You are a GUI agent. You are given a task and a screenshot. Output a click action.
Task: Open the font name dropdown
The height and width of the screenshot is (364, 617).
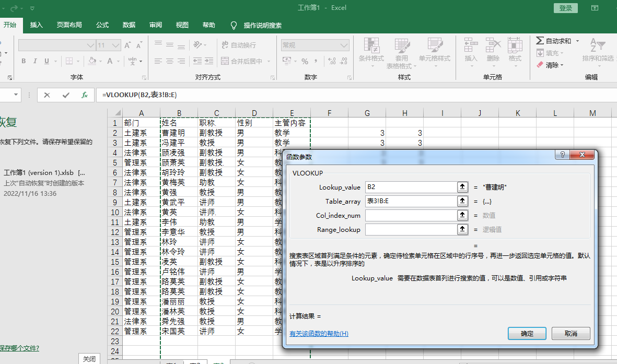pos(90,45)
